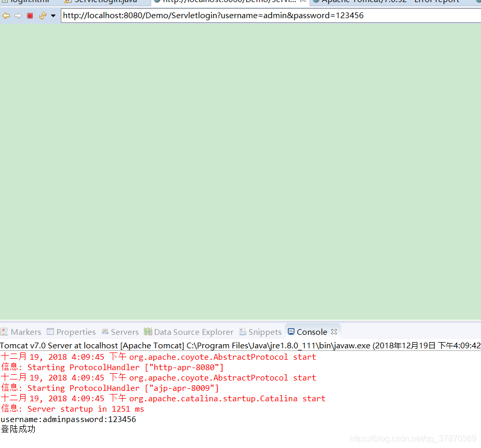481x448 pixels.
Task: Click the Refresh page icon
Action: tap(43, 16)
